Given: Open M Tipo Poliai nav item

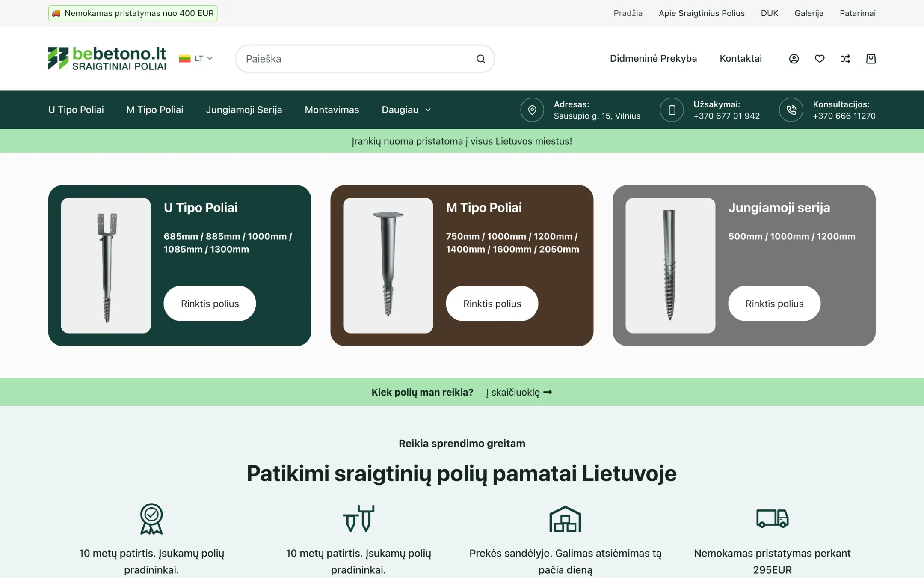Looking at the screenshot, I should (155, 110).
